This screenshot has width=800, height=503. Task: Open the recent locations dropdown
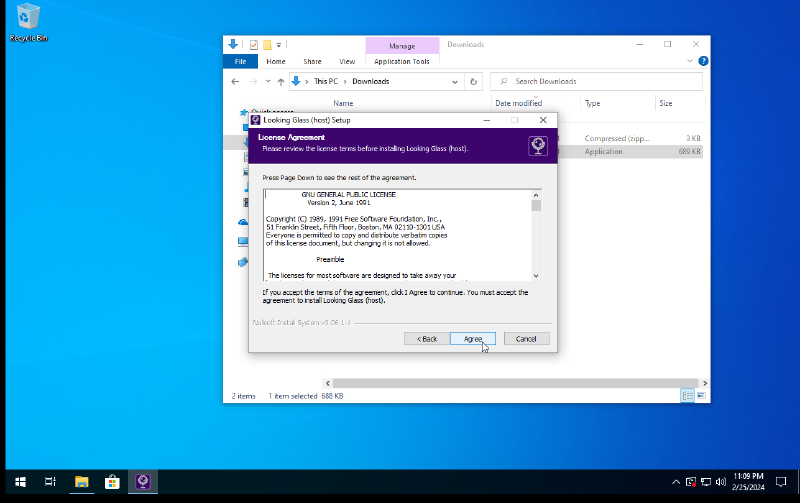(268, 82)
